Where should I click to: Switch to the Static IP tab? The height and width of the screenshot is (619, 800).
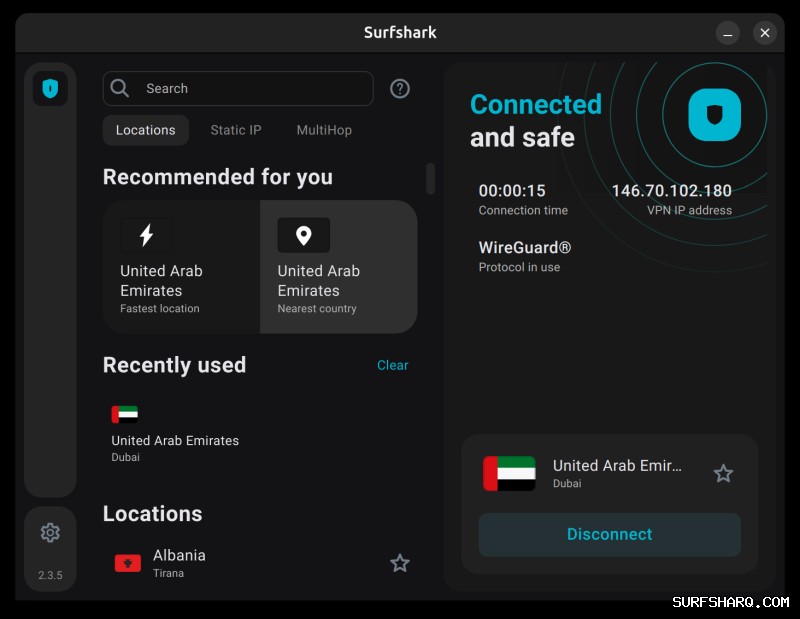[x=235, y=130]
